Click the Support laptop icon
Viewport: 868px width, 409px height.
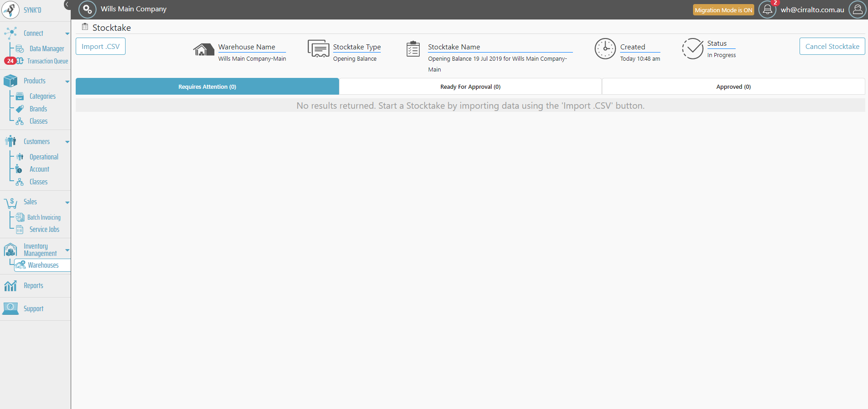pos(10,308)
